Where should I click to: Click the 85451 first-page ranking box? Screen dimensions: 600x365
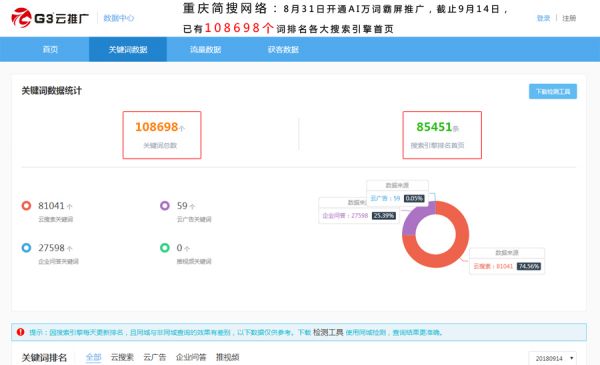point(442,135)
